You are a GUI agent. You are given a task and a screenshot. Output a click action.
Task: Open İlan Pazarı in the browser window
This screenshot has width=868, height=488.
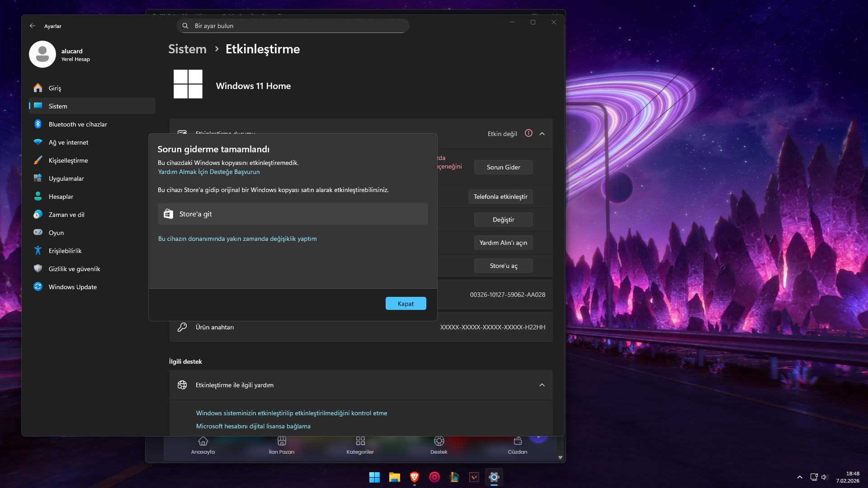282,445
